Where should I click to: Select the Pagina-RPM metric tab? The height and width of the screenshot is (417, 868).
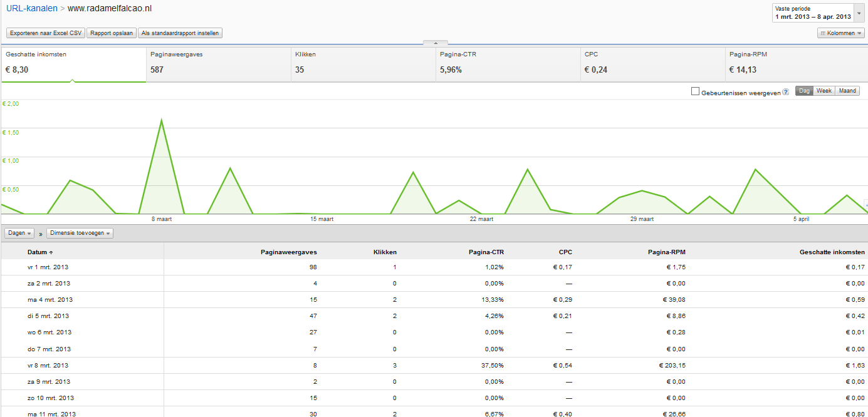click(x=797, y=64)
